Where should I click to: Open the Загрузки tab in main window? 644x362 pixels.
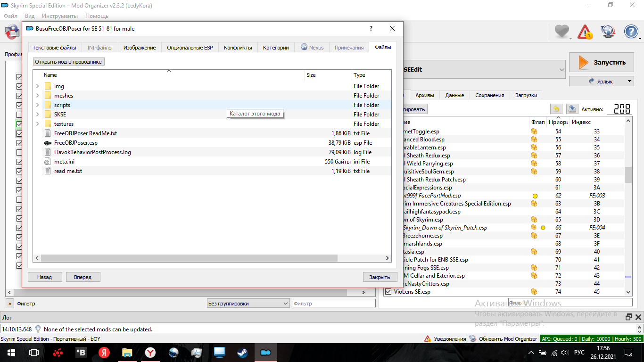click(x=526, y=95)
